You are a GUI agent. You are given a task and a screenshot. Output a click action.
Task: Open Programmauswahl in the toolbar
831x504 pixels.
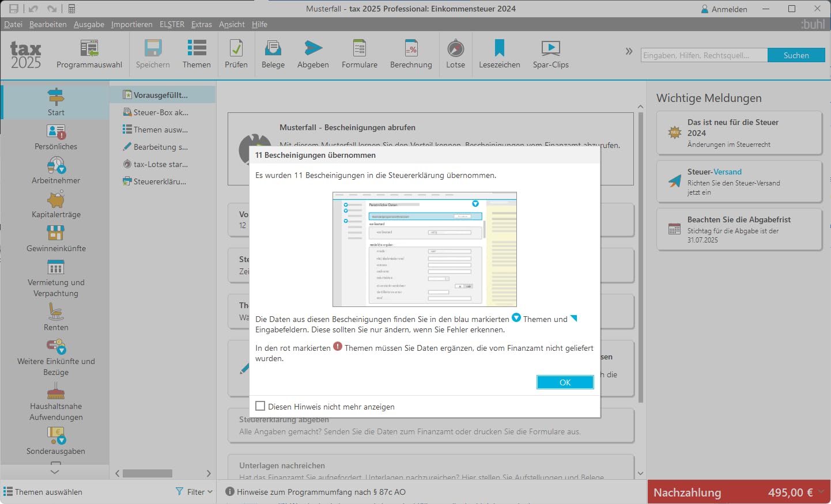(89, 54)
